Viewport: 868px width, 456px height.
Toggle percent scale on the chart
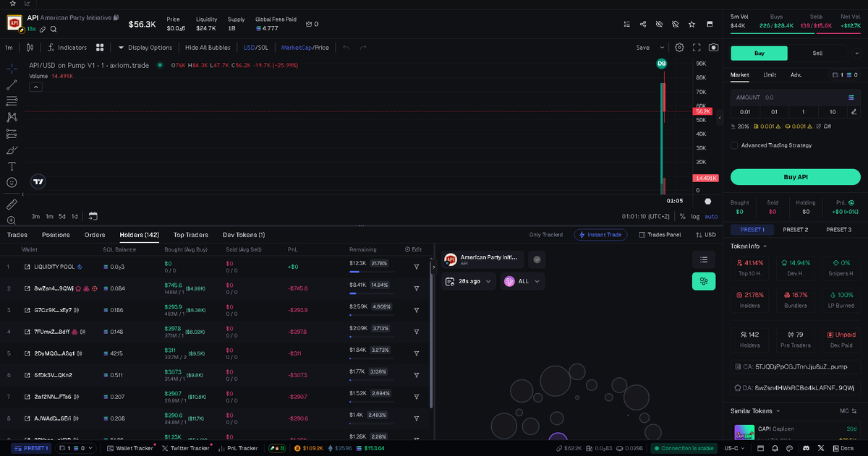coord(682,216)
